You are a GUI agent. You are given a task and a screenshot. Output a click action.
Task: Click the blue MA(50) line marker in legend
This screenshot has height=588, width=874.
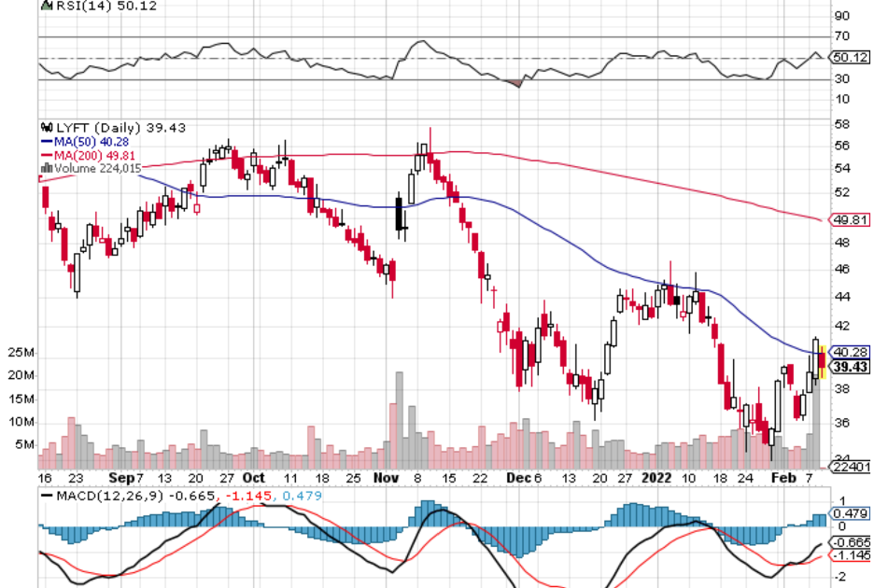[x=45, y=141]
